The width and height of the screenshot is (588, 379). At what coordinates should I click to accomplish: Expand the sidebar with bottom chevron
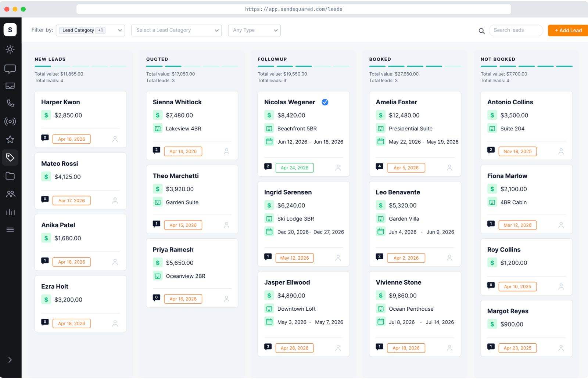(x=10, y=360)
